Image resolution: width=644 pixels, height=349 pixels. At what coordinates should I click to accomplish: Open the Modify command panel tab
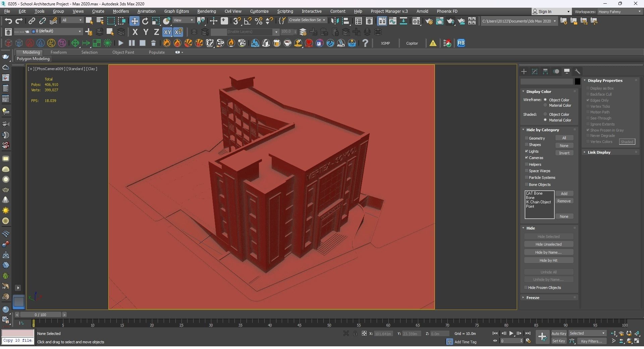tap(535, 71)
